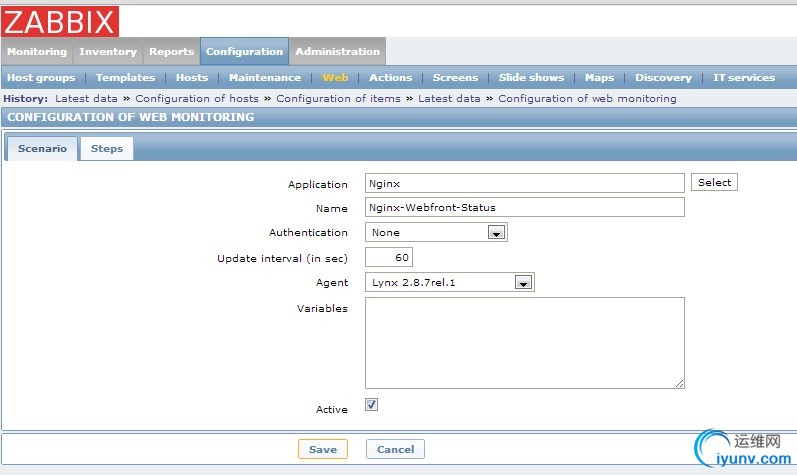Switch to the Scenario tab
The image size is (797, 475).
42,149
